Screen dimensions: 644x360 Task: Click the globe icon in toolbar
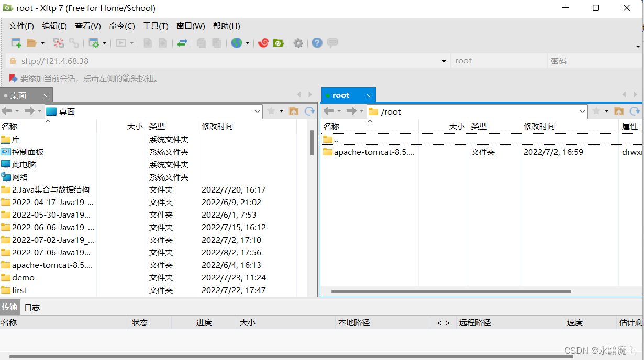coord(237,43)
